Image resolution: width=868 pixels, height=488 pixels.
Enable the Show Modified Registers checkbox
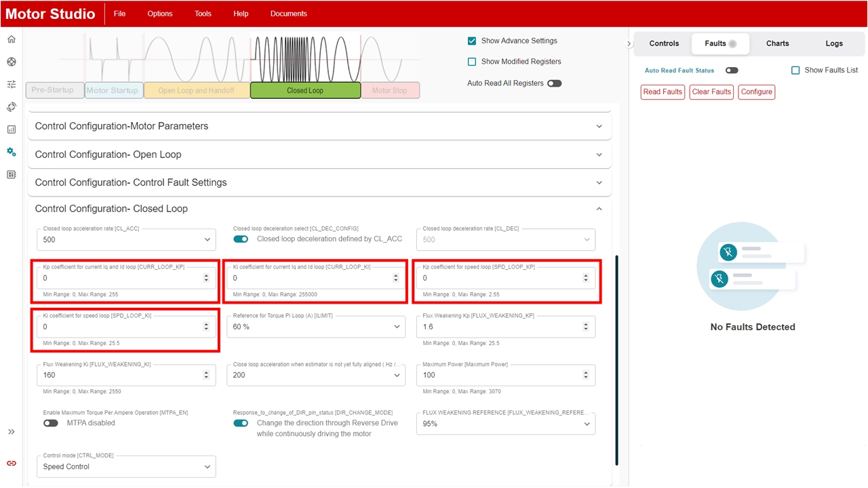click(x=472, y=62)
